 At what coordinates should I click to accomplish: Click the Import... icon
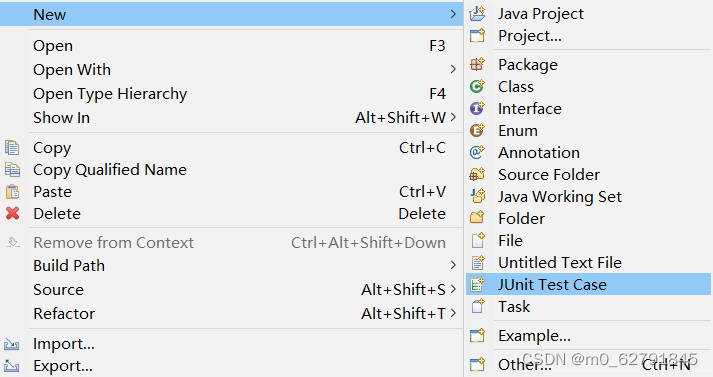[x=11, y=344]
